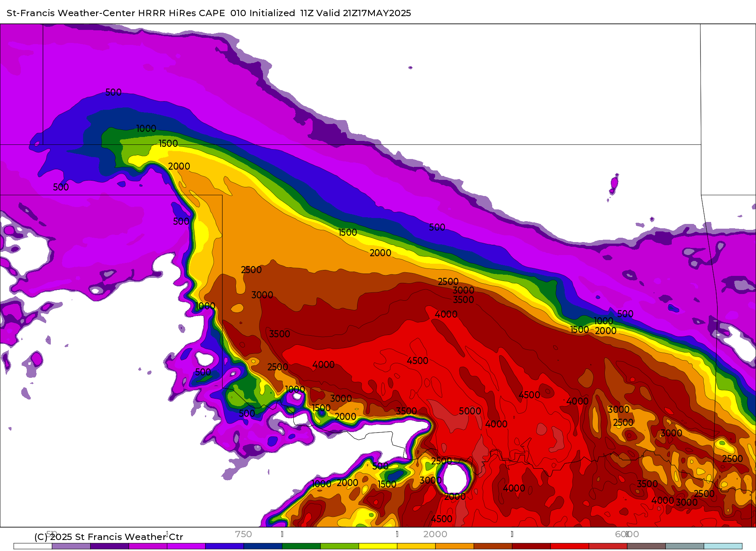This screenshot has height=551, width=756.
Task: Click the gray 2000 label above the color scale
Action: pos(435,534)
